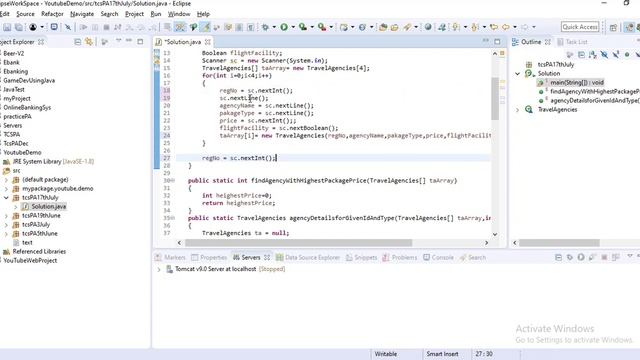
Task: Toggle Hide Static Members in Outline toolbar
Action: 616,54
